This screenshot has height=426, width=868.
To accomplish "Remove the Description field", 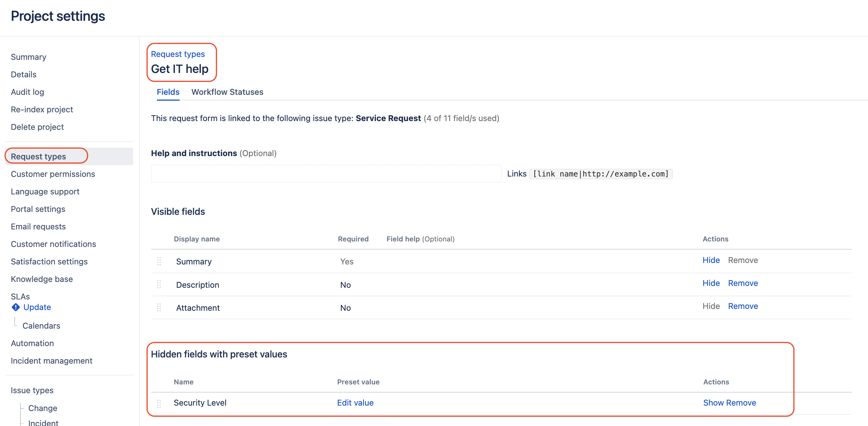I will coord(743,283).
